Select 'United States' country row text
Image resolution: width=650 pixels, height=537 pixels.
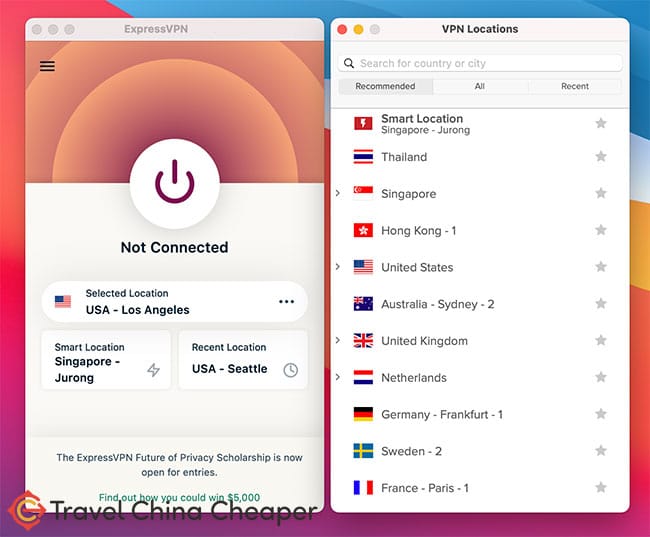417,267
